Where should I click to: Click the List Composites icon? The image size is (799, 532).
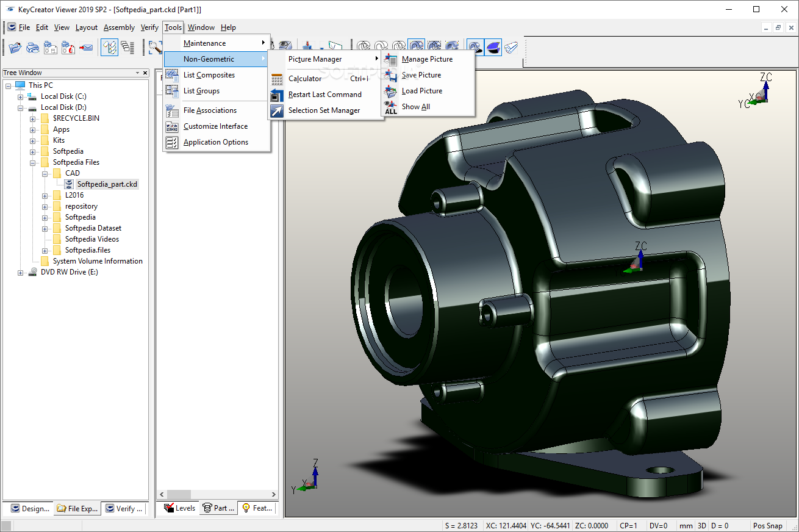point(172,75)
